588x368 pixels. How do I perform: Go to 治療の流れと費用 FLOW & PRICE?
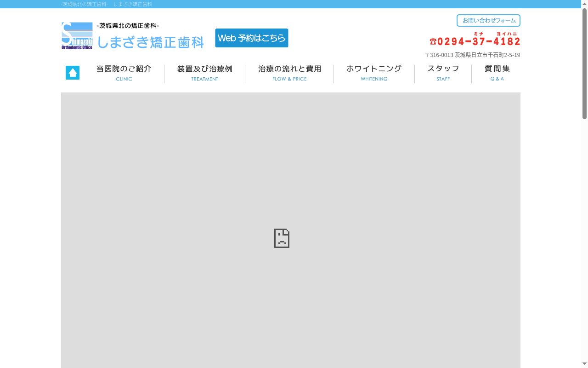(289, 73)
